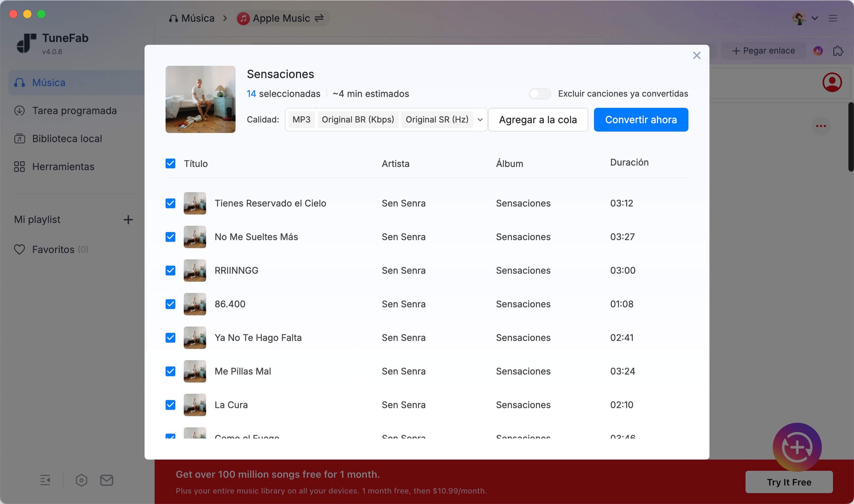
Task: Click Agregar a la cola
Action: (538, 119)
